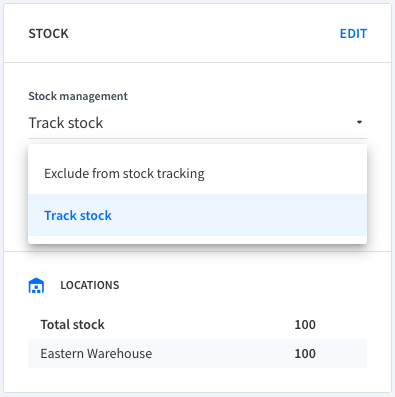Click Track stock text in the closed select

pyautogui.click(x=66, y=123)
